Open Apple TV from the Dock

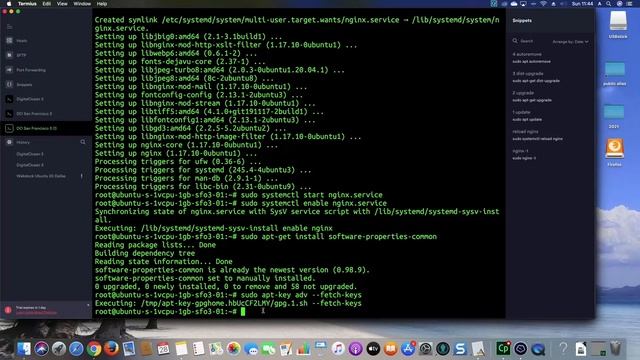[x=373, y=349]
